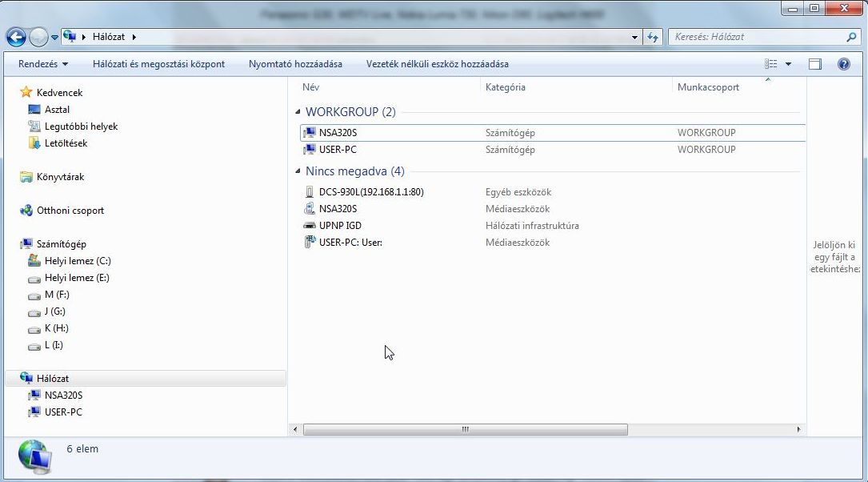The width and height of the screenshot is (868, 482).
Task: Click the network globe icon in details pane
Action: 35,457
